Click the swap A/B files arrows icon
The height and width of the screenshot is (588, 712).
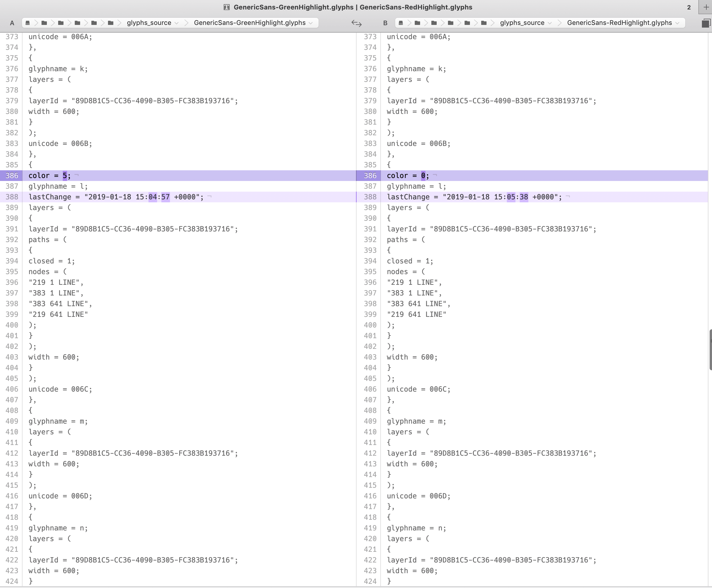click(356, 23)
